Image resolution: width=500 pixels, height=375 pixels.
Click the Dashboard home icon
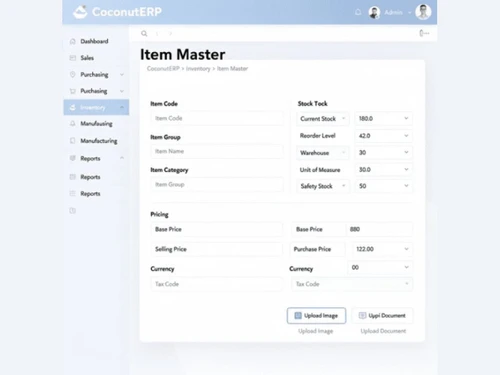tap(72, 41)
